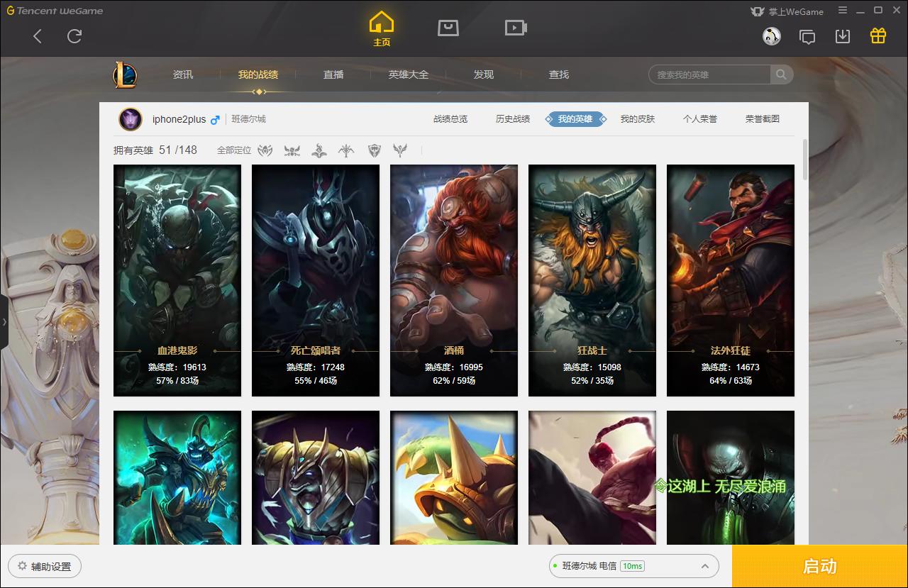The height and width of the screenshot is (588, 908).
Task: Refresh the page with the reload icon
Action: point(74,36)
